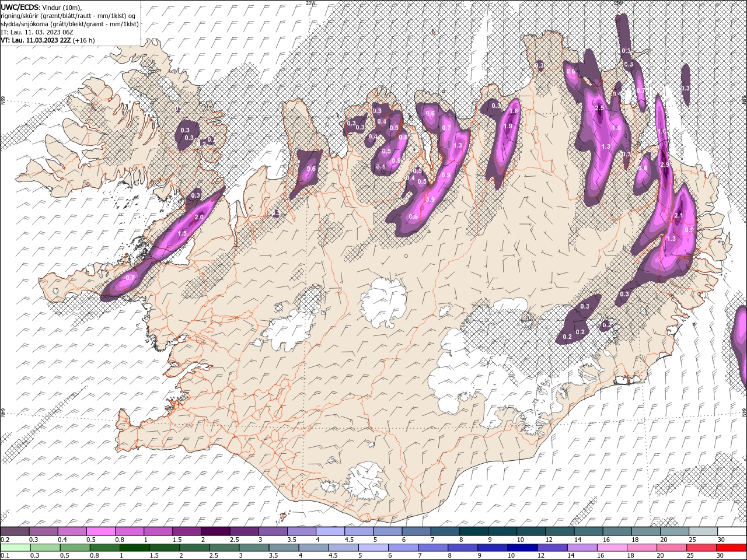Click the violet 12 rain scale swatch
The image size is (747, 560).
[x=552, y=548]
